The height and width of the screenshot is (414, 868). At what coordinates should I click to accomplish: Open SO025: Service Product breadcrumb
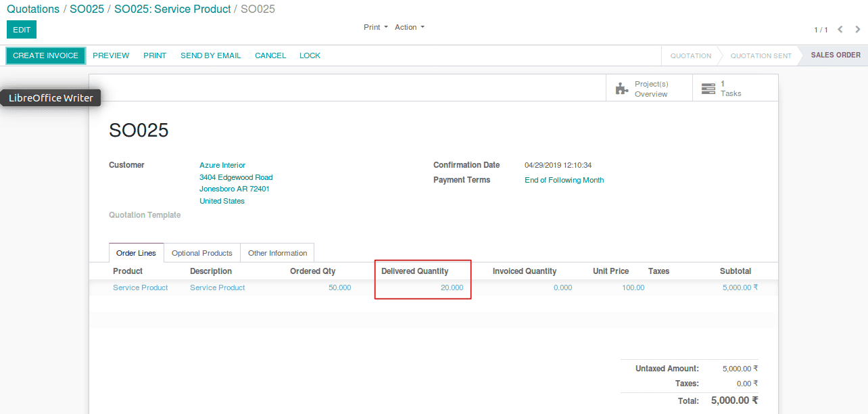coord(172,9)
